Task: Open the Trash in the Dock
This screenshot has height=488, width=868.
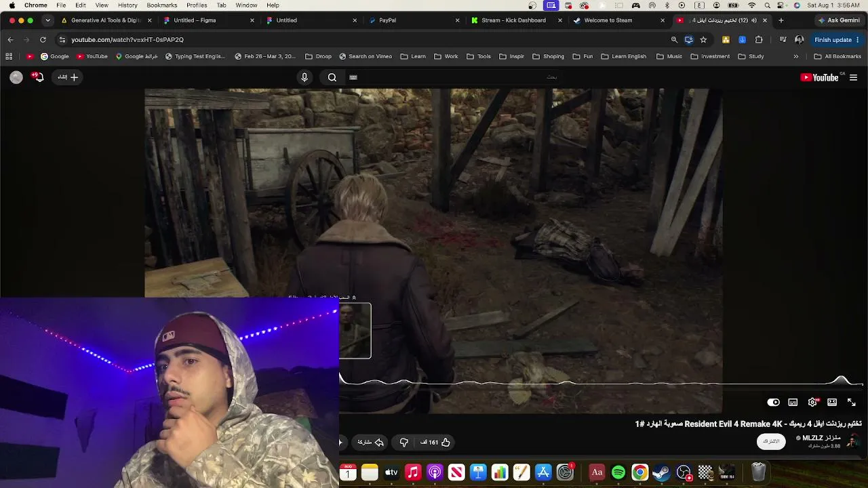Action: coord(758,472)
